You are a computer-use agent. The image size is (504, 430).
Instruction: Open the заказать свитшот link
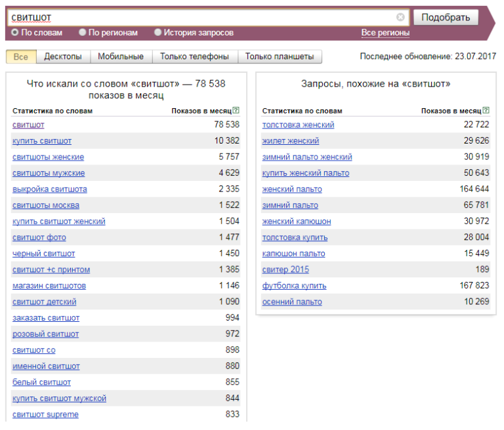click(x=46, y=318)
